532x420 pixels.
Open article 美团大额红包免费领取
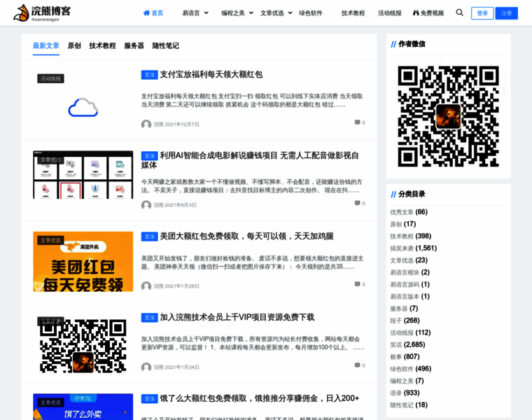click(x=246, y=237)
